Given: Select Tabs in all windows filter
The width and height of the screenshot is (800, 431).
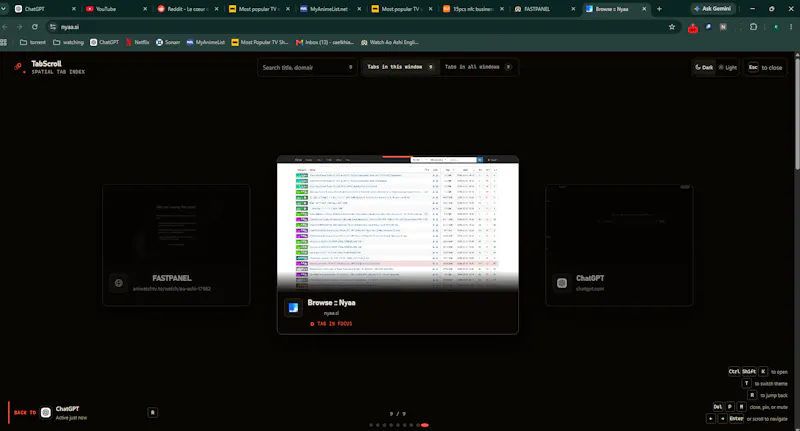Looking at the screenshot, I should [478, 67].
